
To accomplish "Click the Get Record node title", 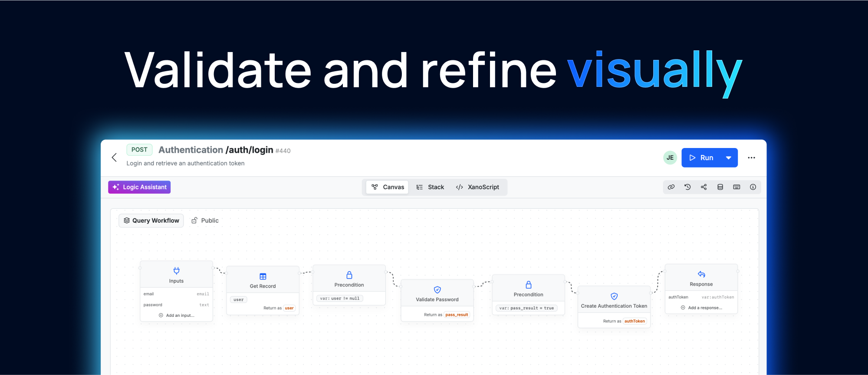I will pos(263,286).
